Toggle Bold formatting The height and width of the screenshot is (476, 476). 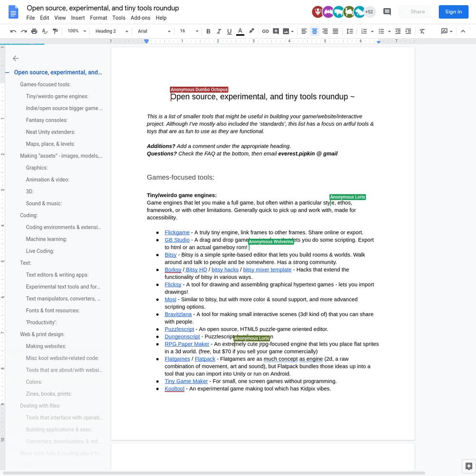tap(208, 31)
